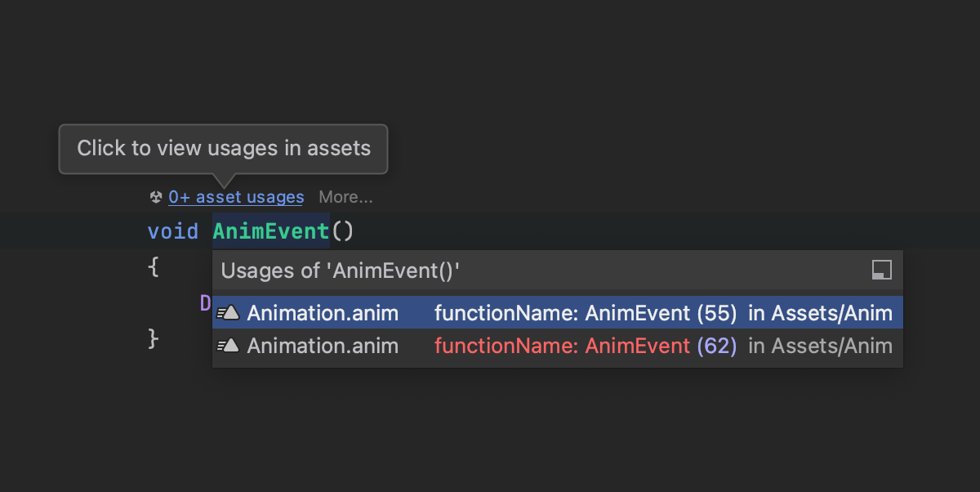
Task: Select Animation.anim file name in the highlighted row
Action: click(323, 312)
